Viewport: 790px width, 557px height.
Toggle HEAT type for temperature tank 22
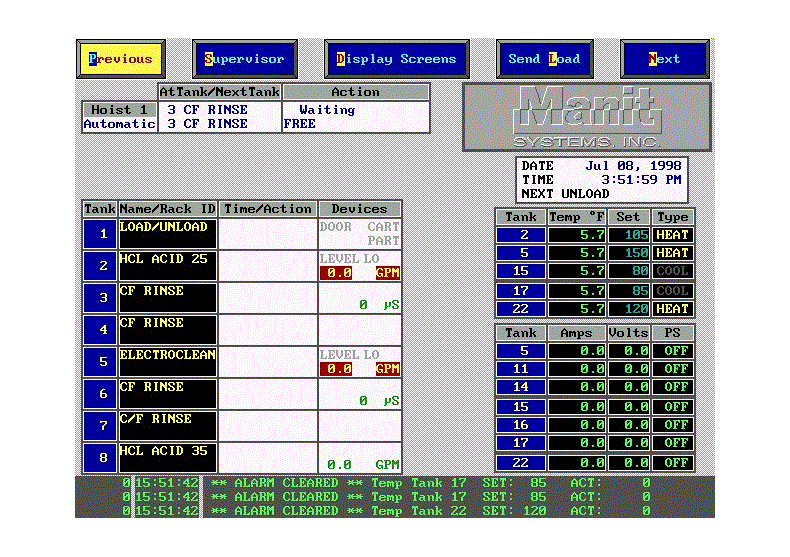(672, 309)
